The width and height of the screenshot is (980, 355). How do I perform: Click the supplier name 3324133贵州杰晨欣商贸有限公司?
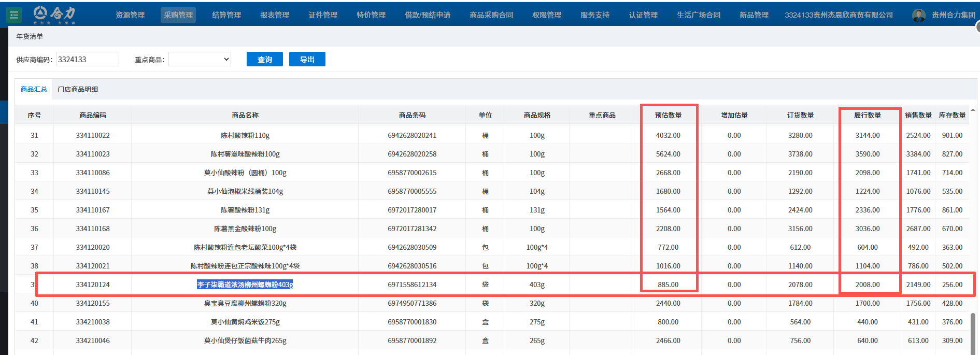(839, 15)
